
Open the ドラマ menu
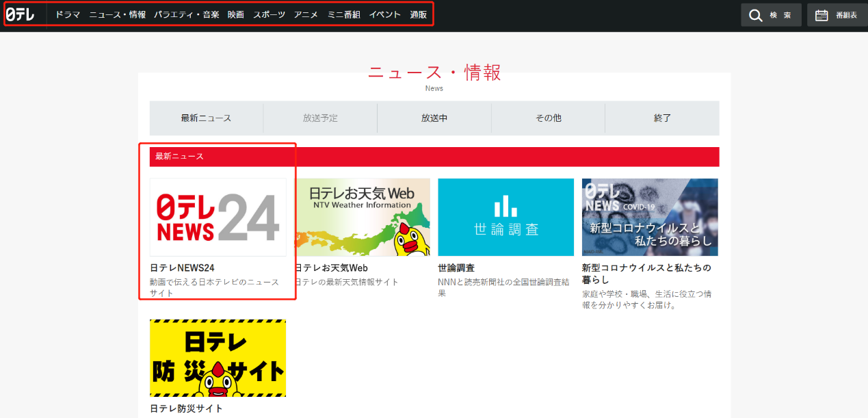point(68,14)
